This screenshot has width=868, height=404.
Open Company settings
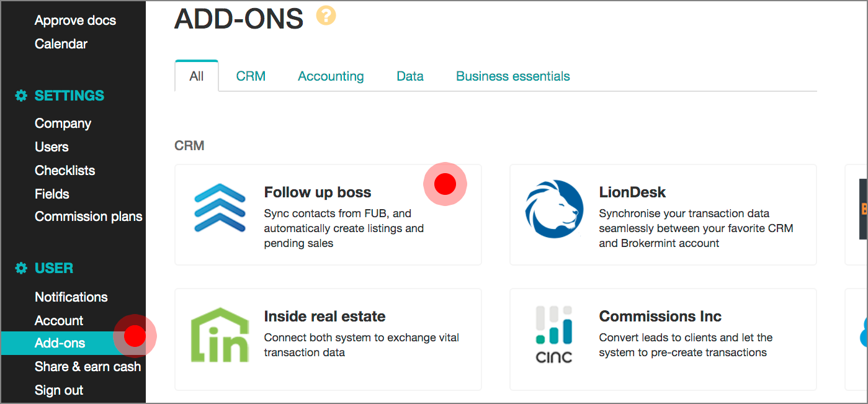pyautogui.click(x=63, y=123)
